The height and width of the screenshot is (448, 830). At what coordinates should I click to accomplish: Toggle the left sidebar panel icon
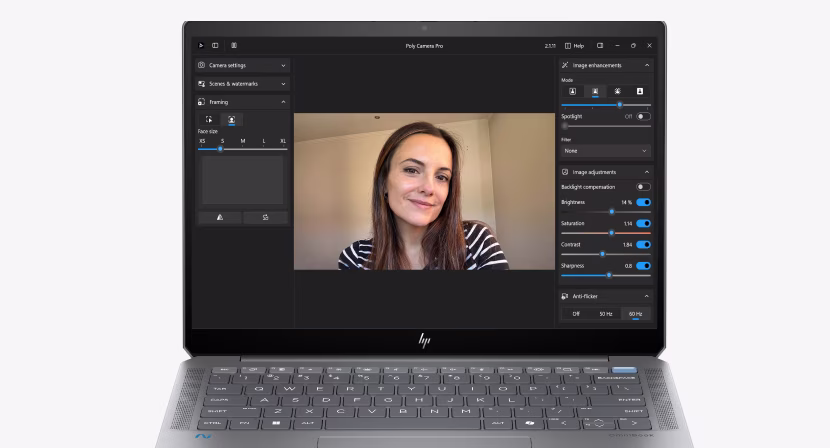coord(215,45)
